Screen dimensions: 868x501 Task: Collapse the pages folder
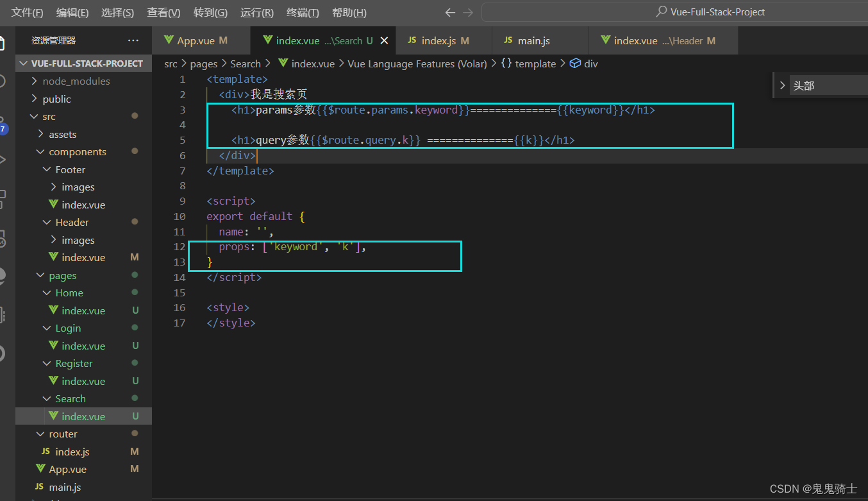click(x=83, y=275)
